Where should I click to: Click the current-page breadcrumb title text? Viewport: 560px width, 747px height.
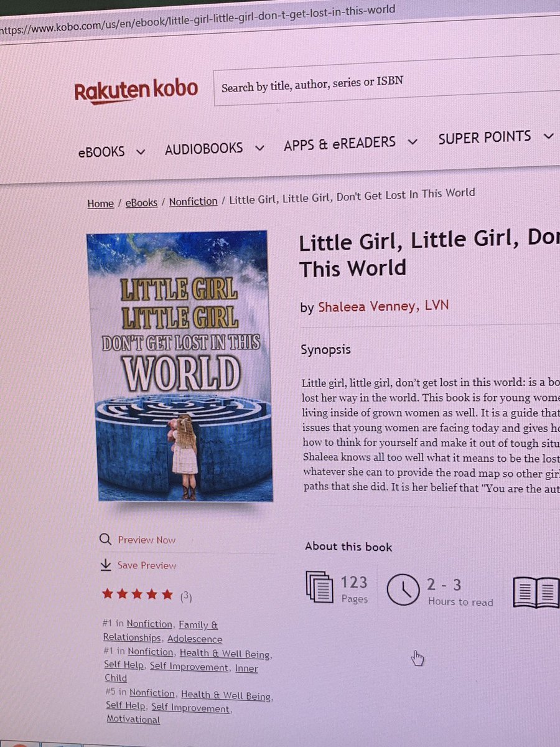[x=352, y=196]
